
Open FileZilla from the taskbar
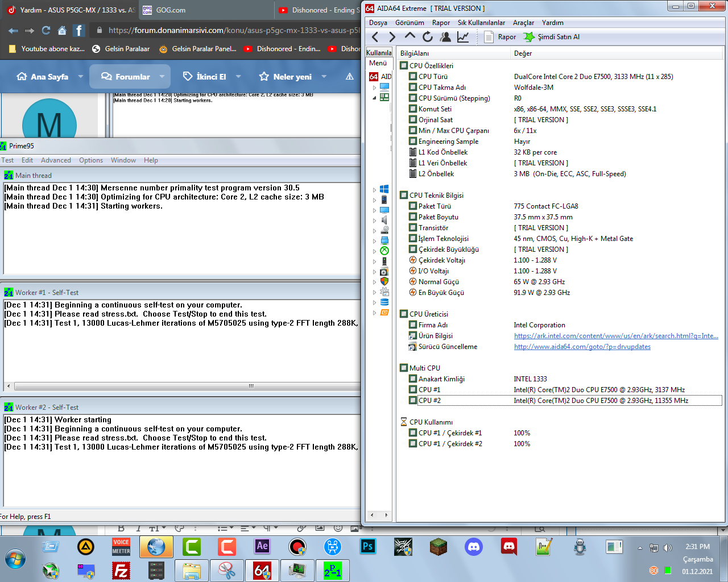pos(121,571)
